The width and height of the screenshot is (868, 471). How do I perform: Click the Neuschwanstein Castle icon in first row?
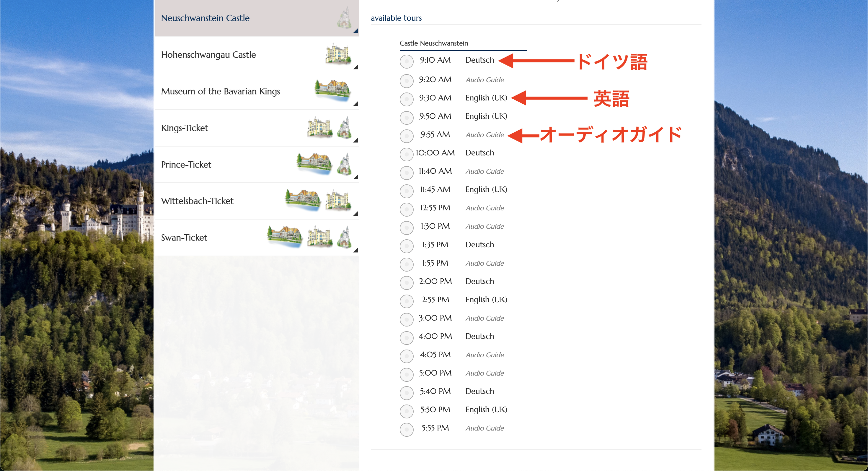pos(344,18)
